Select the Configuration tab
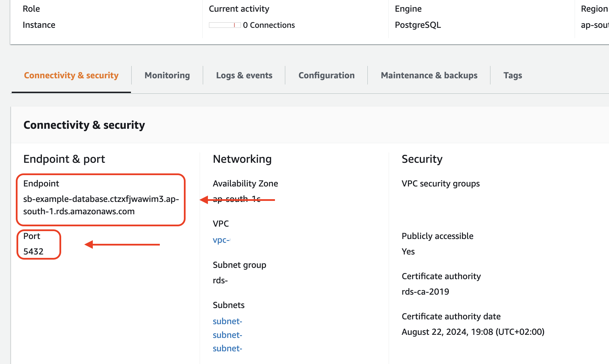Viewport: 609px width, 364px height. point(326,75)
